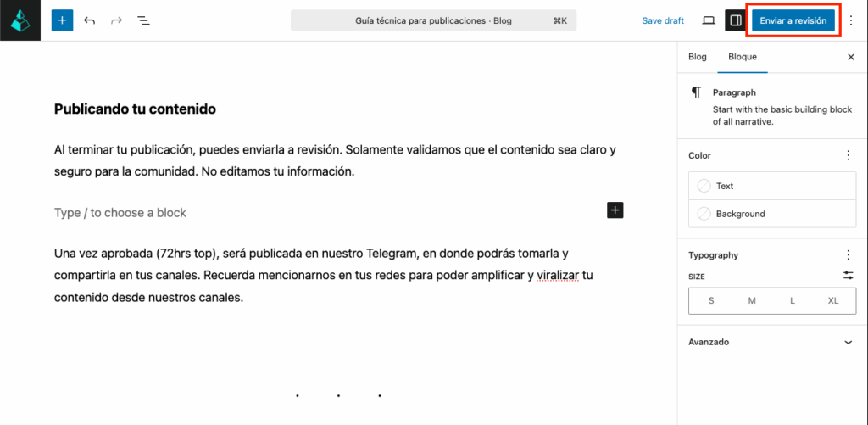Open the Typography panel options menu

click(849, 254)
